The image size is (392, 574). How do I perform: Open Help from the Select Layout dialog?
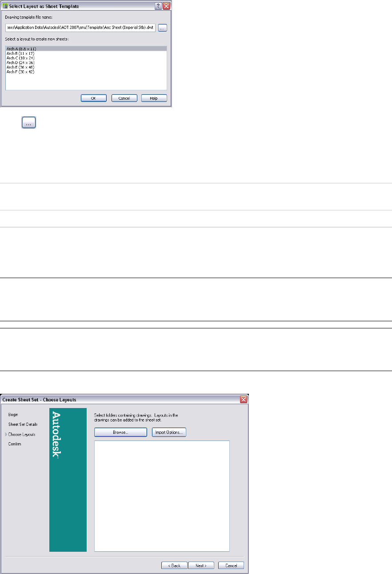click(154, 98)
